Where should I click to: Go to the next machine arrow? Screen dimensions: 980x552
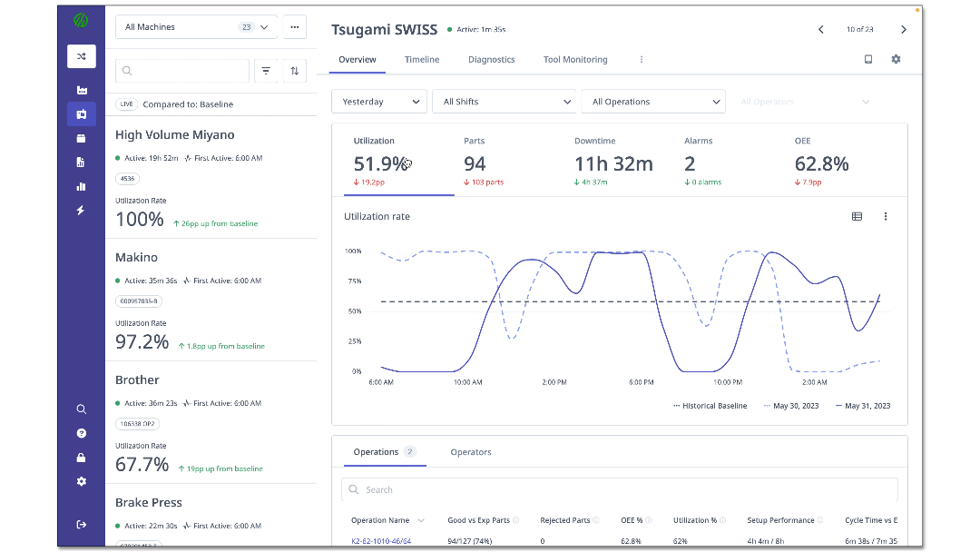pyautogui.click(x=903, y=29)
